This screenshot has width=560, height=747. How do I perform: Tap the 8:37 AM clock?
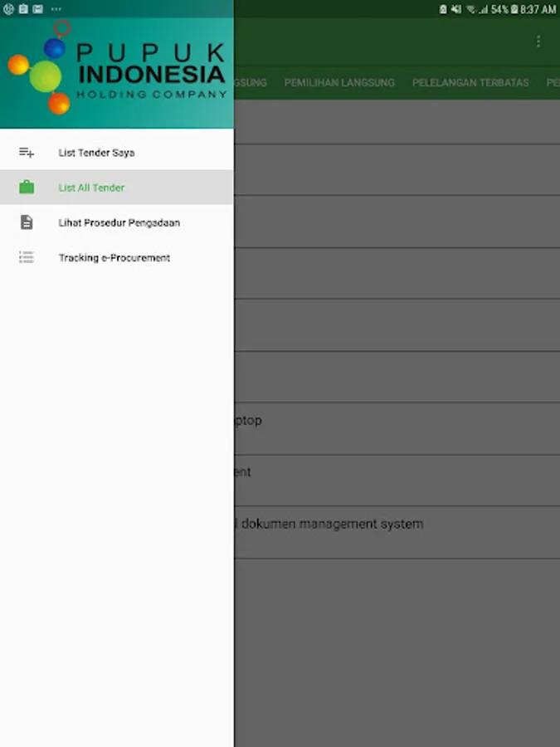(538, 9)
